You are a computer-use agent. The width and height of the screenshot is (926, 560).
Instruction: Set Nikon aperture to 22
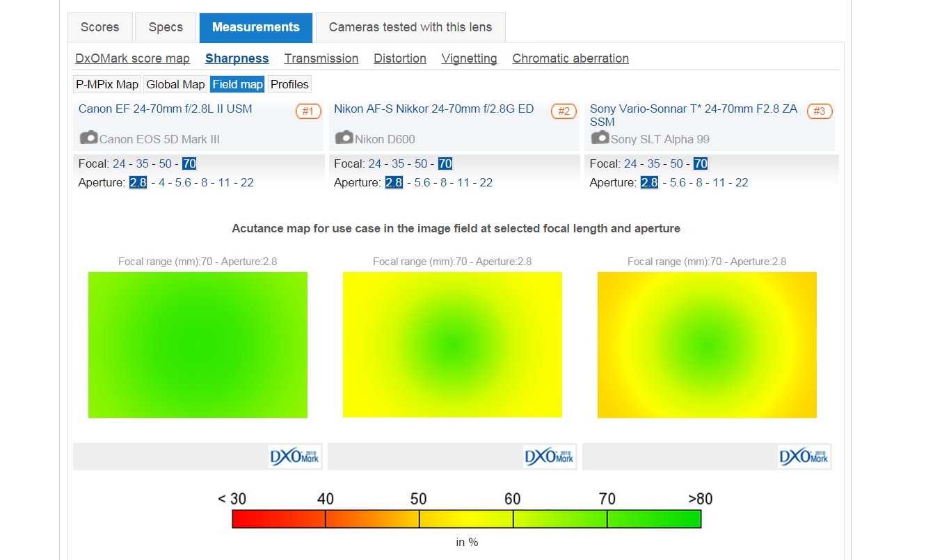tap(486, 182)
